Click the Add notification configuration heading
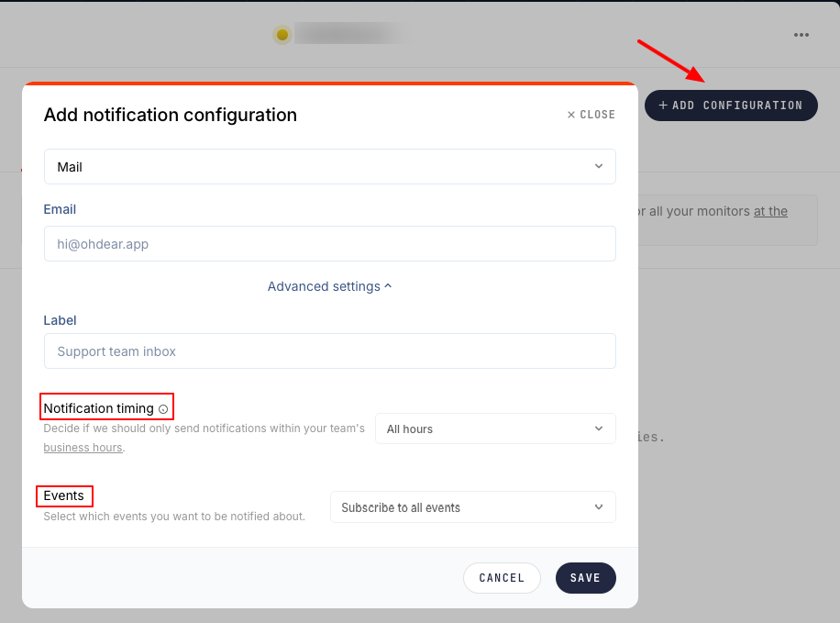 (x=171, y=115)
